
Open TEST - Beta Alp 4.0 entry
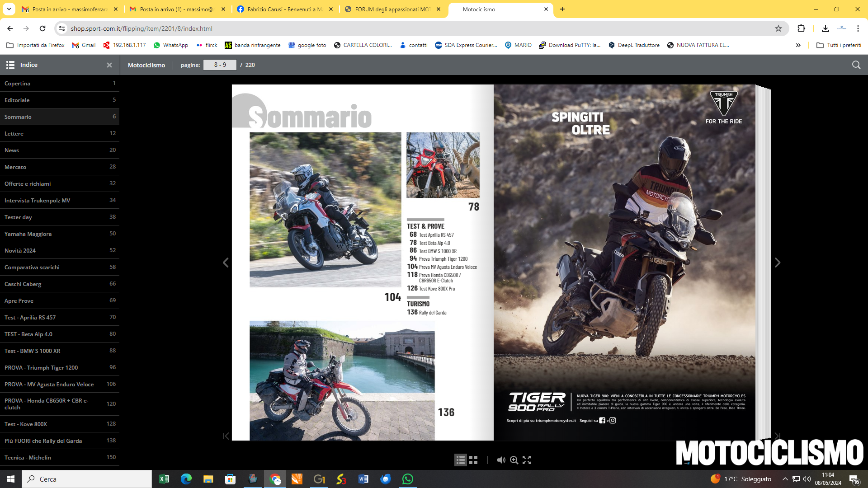[x=60, y=334]
